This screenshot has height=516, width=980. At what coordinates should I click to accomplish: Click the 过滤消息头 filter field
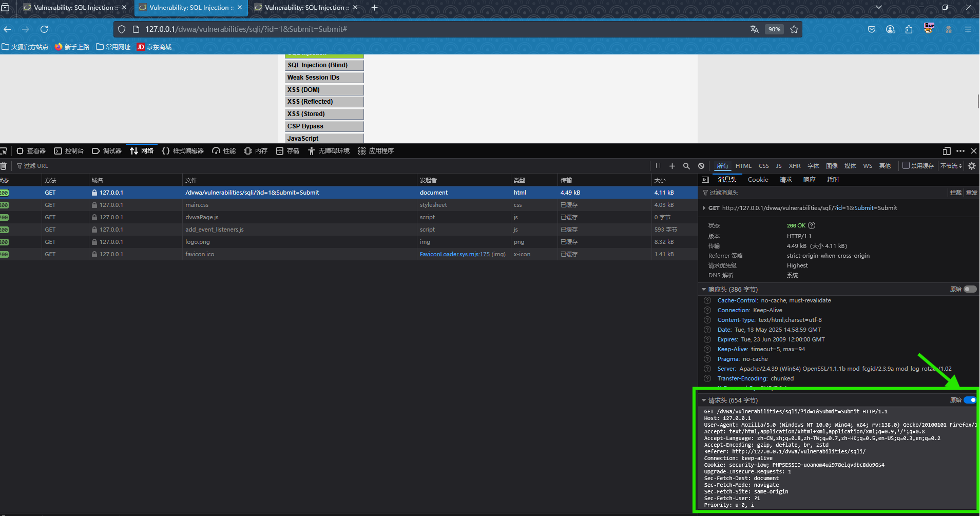tap(824, 193)
